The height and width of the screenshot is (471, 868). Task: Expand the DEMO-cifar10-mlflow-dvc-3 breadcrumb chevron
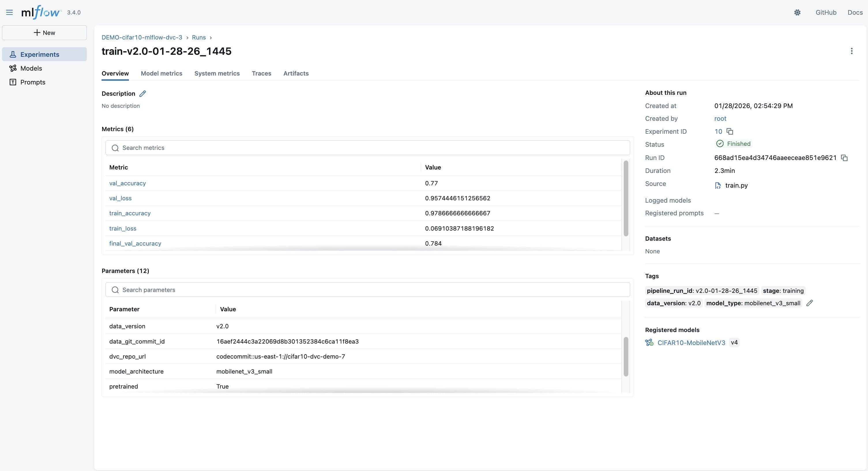click(x=187, y=37)
